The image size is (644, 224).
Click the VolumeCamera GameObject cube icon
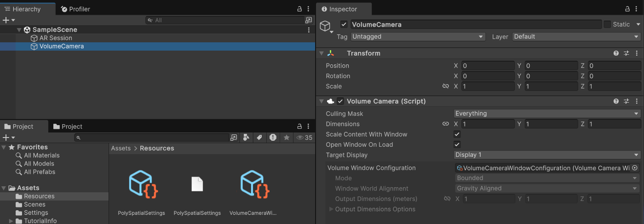point(325,26)
